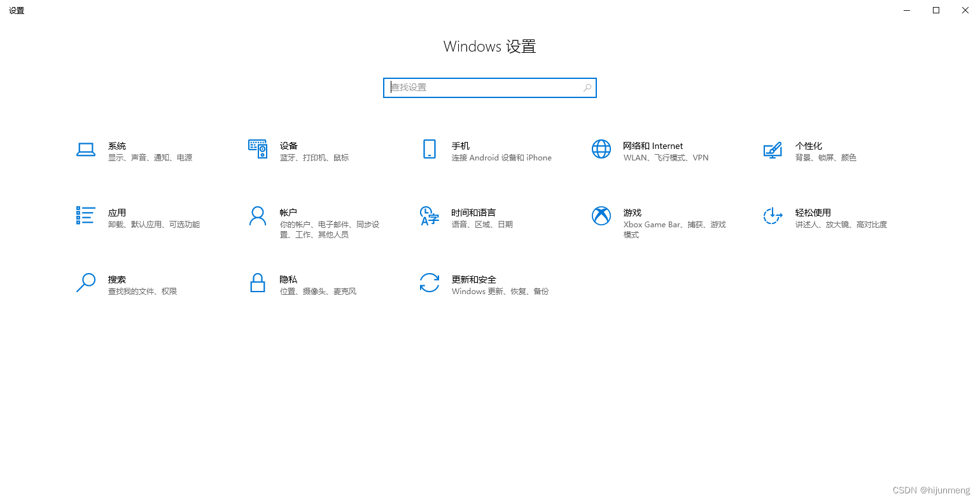Click the text 蓝牙、打印机、鼠标
The height and width of the screenshot is (501, 980).
coord(314,158)
